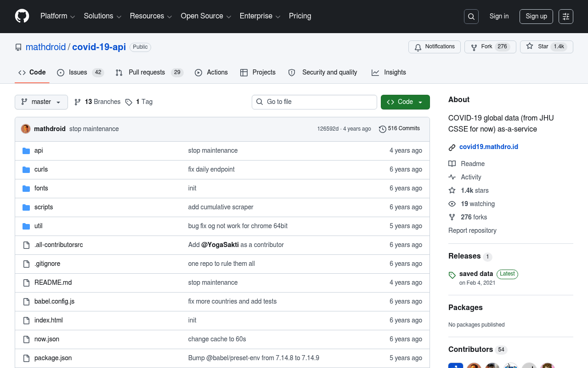Open the Pricing page

(x=300, y=16)
